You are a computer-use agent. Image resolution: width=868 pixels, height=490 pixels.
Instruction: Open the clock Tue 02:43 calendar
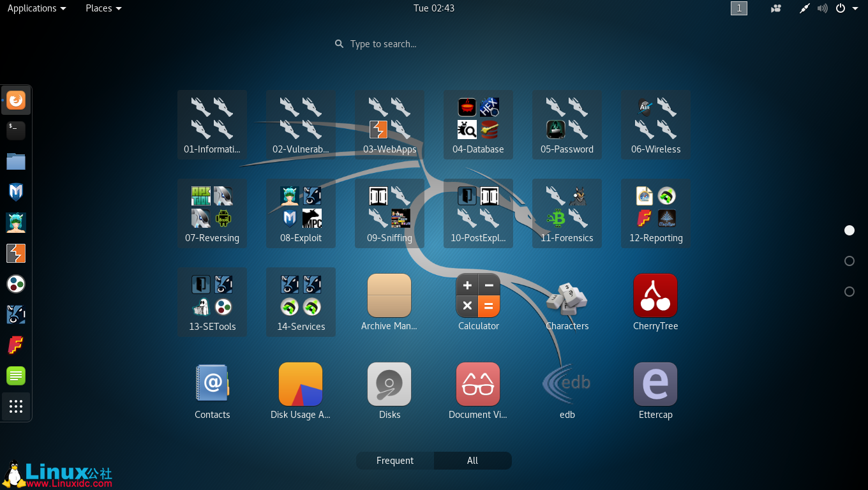434,8
